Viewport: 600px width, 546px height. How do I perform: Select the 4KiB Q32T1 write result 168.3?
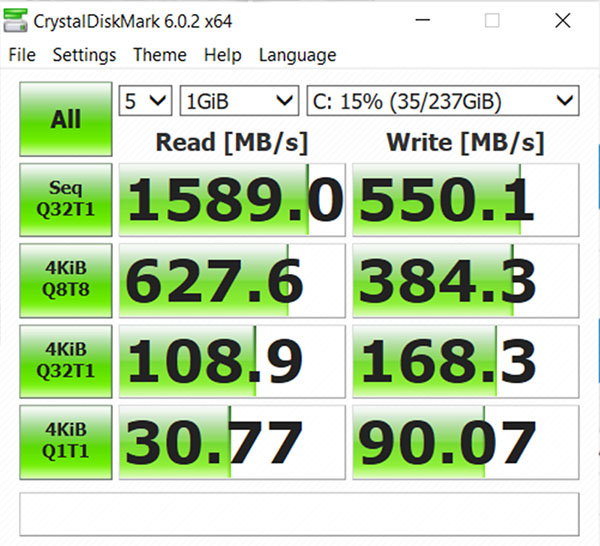tap(466, 362)
